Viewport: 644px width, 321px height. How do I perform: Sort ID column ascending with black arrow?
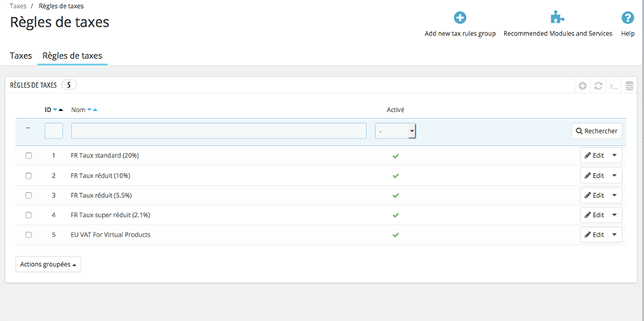pos(61,109)
